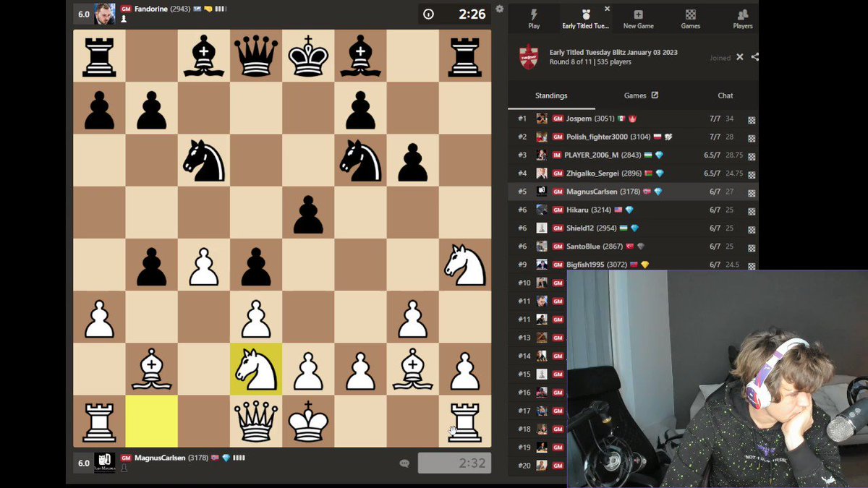Screen dimensions: 868x488
Task: Select the white bishop on g2
Action: pos(412,369)
